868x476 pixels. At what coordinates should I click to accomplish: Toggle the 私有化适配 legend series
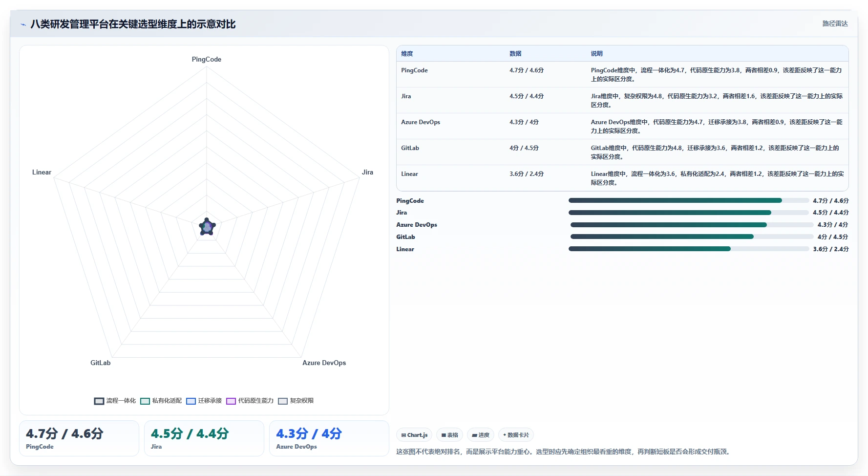coord(161,401)
